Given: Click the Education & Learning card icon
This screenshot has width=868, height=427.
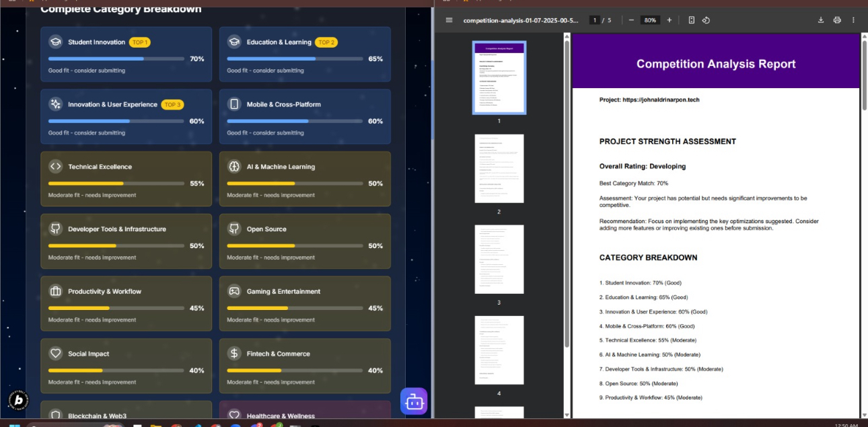Looking at the screenshot, I should [234, 42].
